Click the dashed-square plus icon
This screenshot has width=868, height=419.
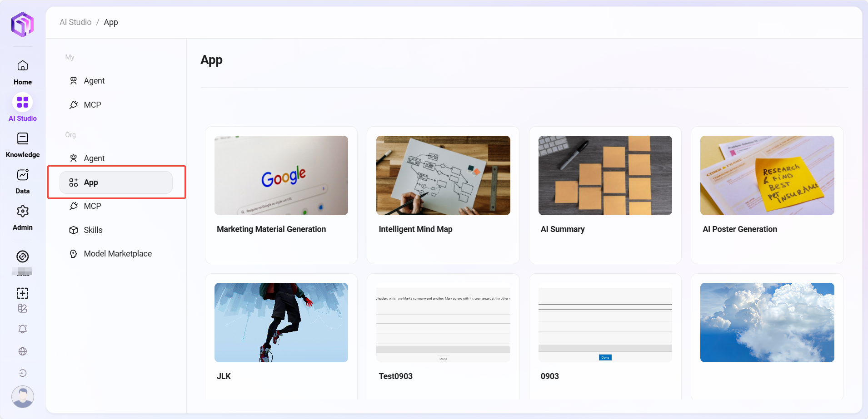point(23,293)
